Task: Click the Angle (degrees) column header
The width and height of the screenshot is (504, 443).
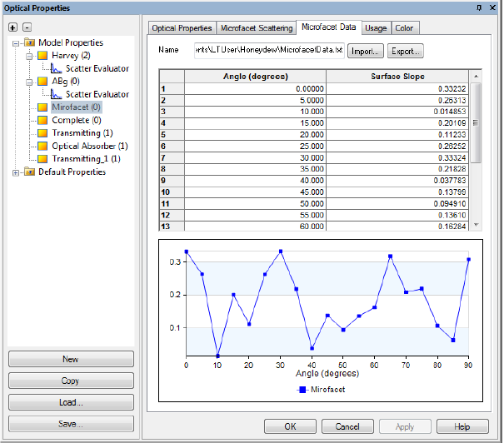Action: click(255, 77)
